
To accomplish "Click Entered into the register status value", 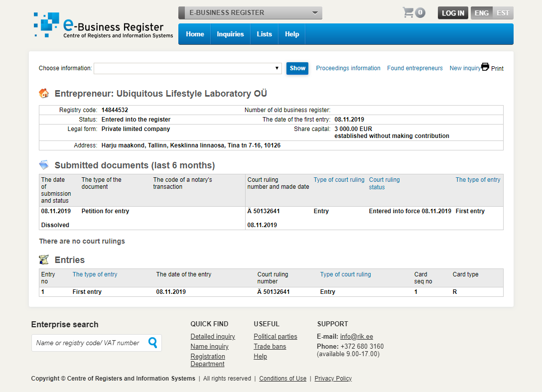I will (x=136, y=119).
